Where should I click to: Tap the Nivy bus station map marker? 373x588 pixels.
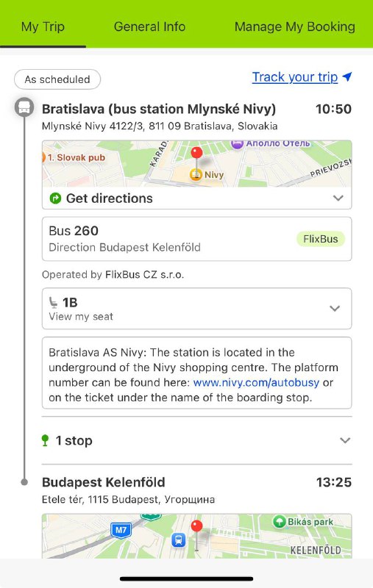click(x=196, y=174)
